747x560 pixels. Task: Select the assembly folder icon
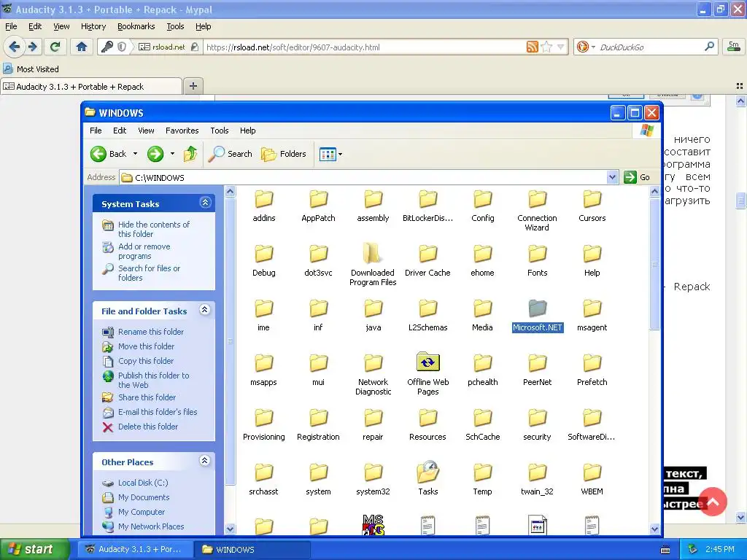(373, 199)
